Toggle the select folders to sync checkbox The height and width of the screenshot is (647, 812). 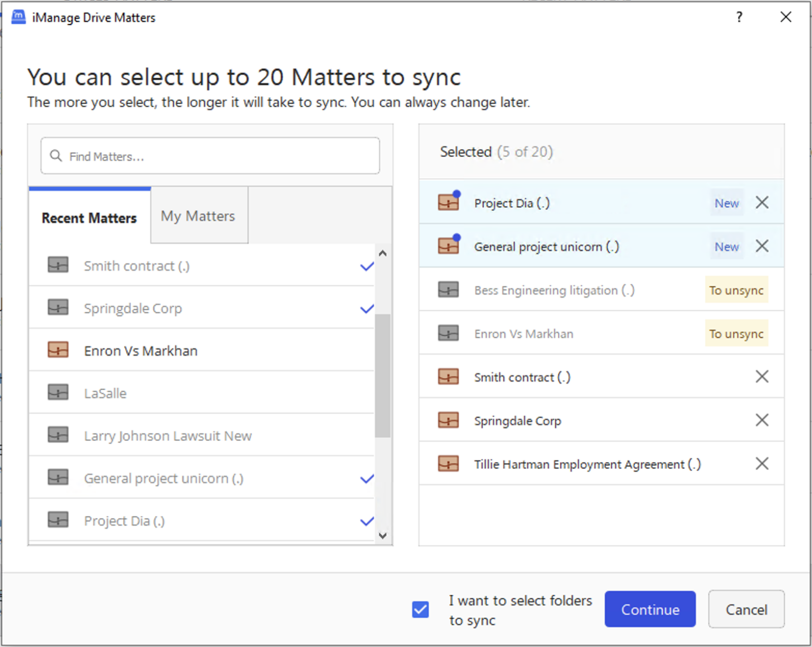click(420, 609)
